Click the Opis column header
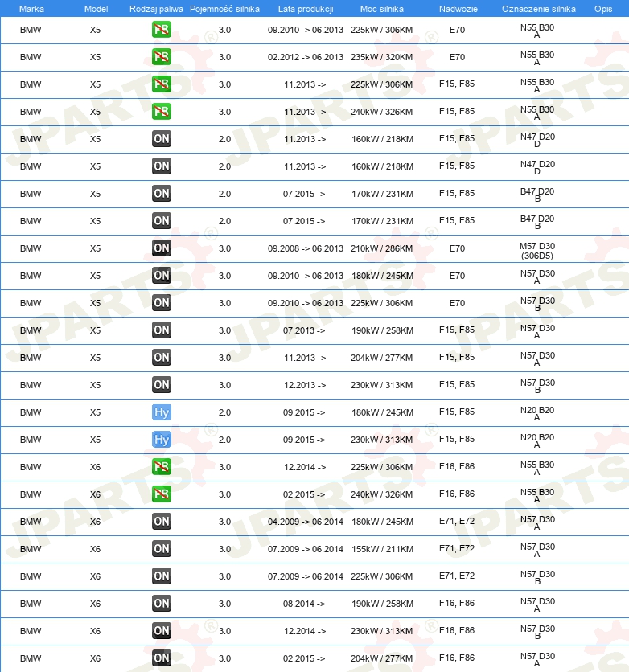 coord(602,9)
